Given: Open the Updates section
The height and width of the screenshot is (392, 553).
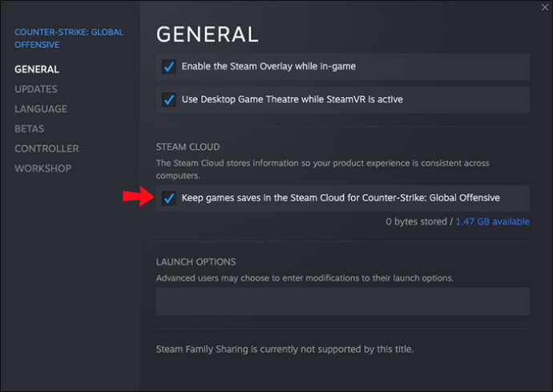Looking at the screenshot, I should coord(35,89).
